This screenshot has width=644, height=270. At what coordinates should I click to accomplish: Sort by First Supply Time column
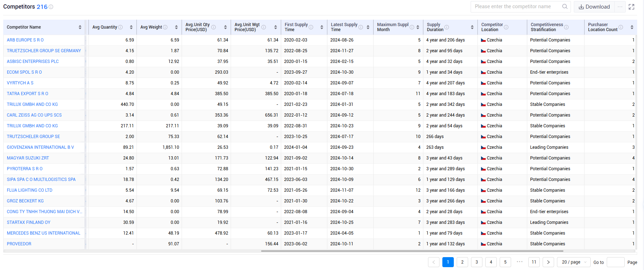(x=322, y=27)
